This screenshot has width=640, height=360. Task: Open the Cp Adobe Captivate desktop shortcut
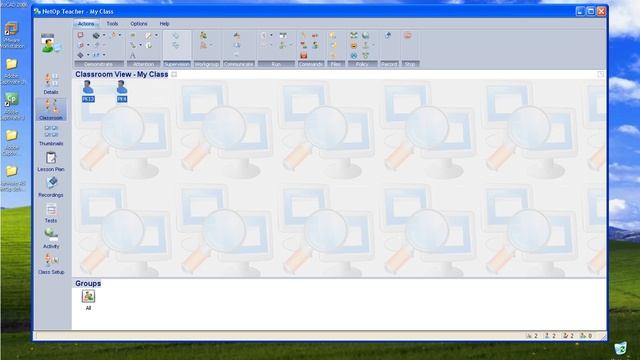(11, 99)
